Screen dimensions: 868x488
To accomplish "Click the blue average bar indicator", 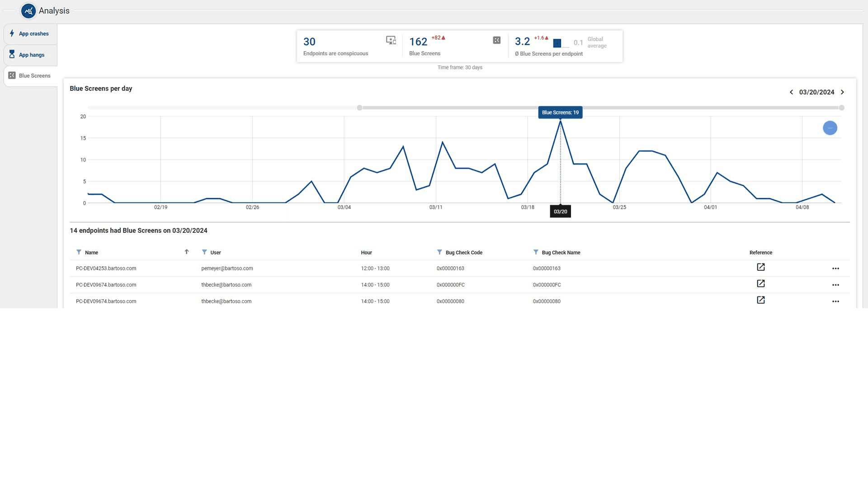I will (557, 43).
